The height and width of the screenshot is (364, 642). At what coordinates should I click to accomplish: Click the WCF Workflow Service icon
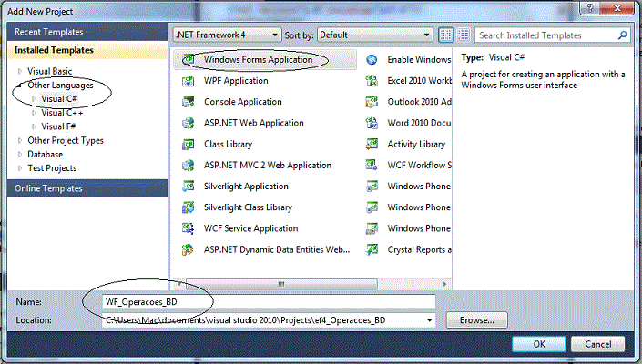pos(372,166)
